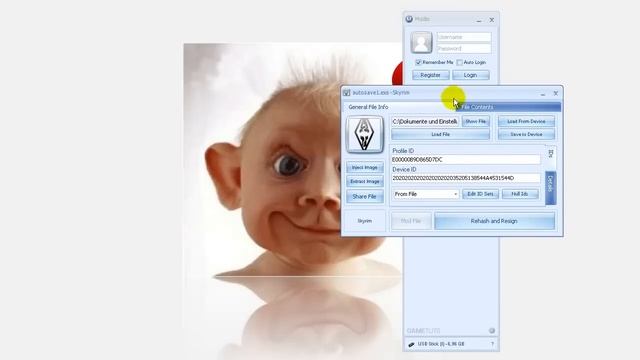Switch to General File Info tab
This screenshot has height=360, width=640.
tap(368, 107)
